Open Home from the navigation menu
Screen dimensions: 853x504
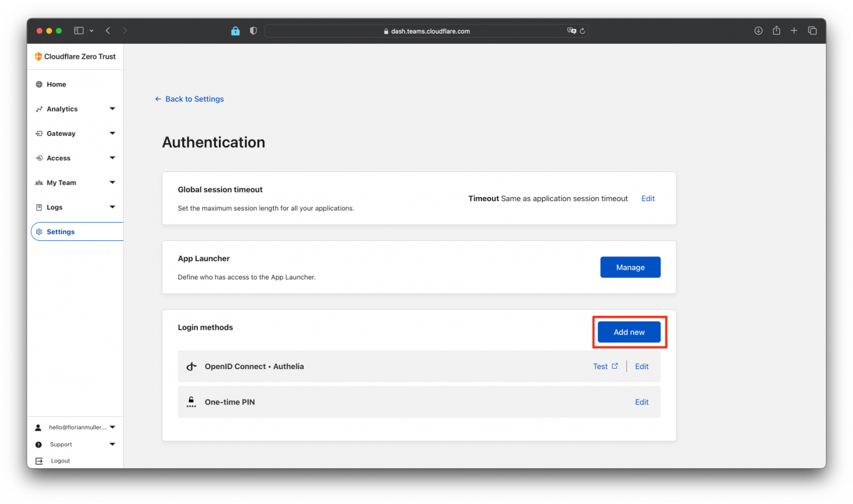[56, 84]
